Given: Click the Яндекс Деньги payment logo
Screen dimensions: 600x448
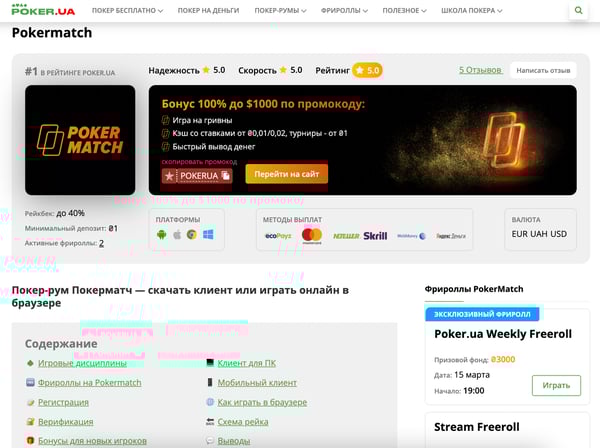Looking at the screenshot, I should (x=451, y=236).
